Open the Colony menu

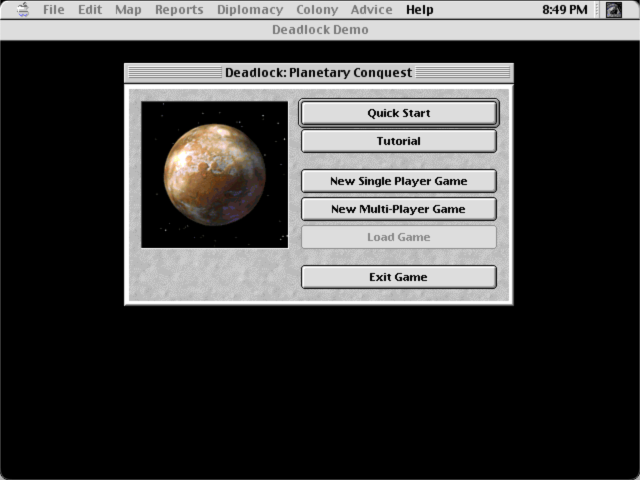(x=317, y=9)
